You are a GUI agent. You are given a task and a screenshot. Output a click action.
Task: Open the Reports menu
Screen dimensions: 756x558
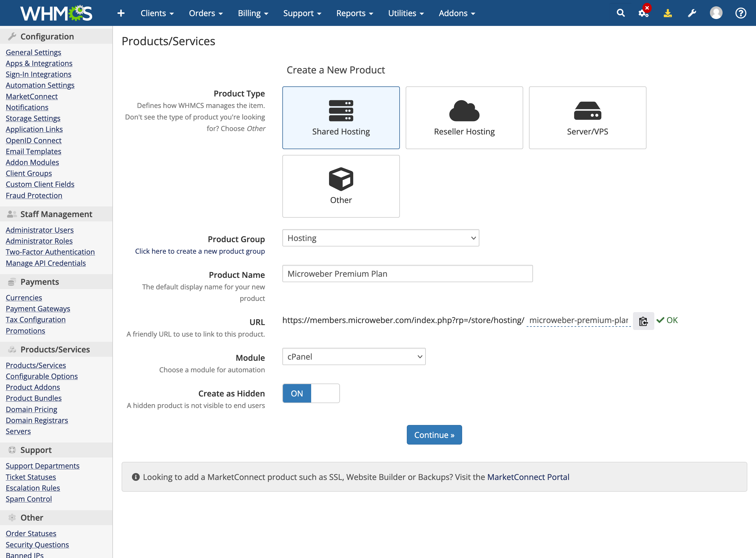pyautogui.click(x=354, y=13)
